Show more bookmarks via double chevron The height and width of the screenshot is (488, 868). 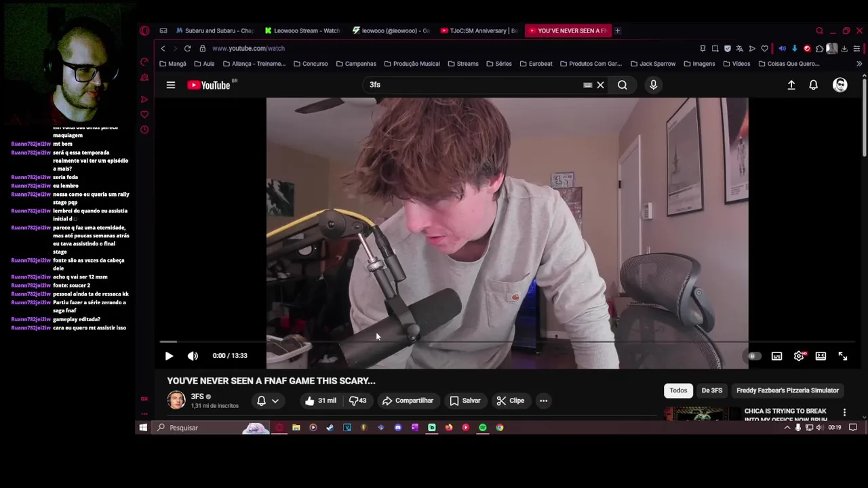[x=859, y=64]
